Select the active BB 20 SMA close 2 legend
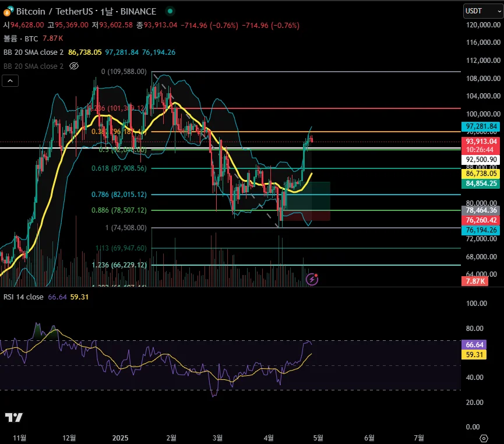Screen dimensions: 504x444 (x=33, y=52)
